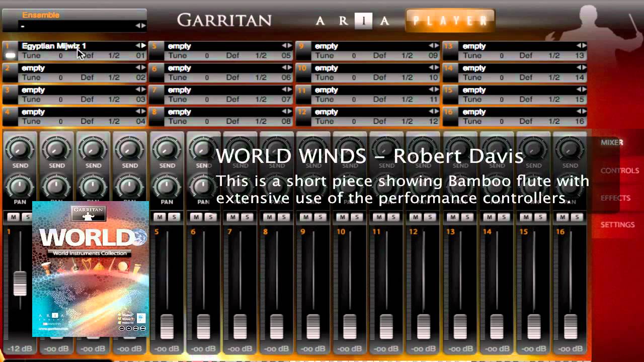Click the channel 13 volume fader handle
This screenshot has height=362, width=644.
click(460, 327)
